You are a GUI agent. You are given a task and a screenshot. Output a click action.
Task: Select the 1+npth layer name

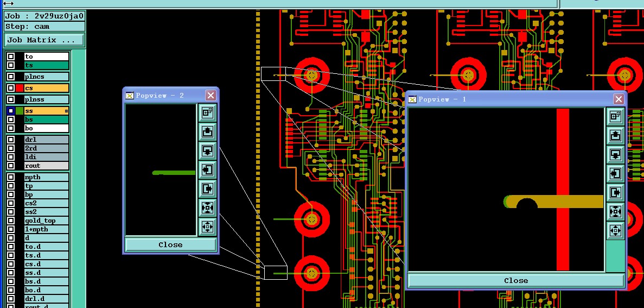pyautogui.click(x=46, y=229)
